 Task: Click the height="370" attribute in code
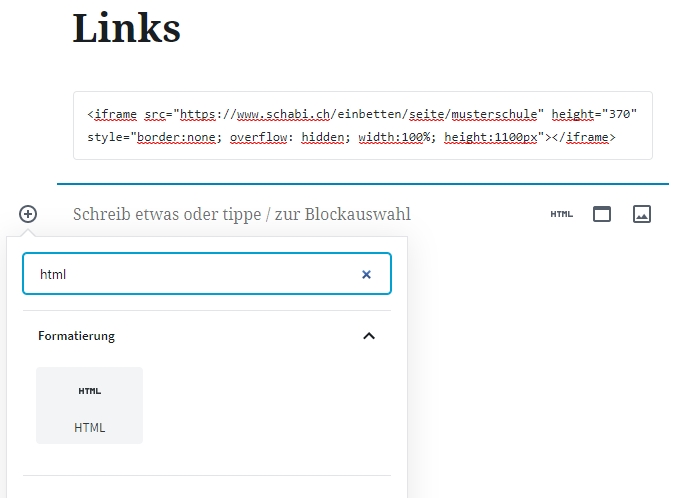click(x=594, y=114)
